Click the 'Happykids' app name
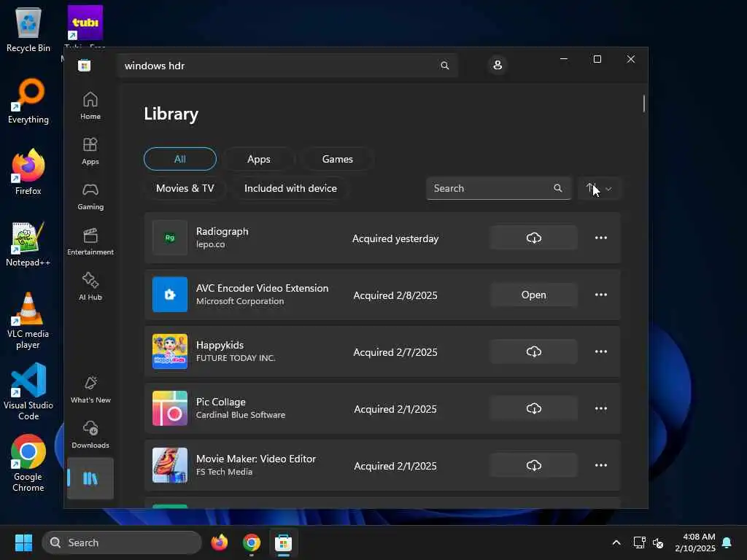 point(220,345)
